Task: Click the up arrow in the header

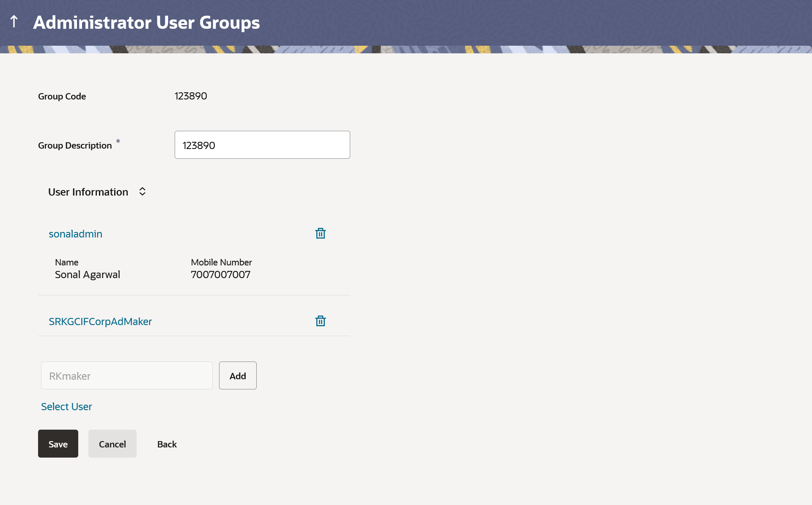Action: [14, 22]
